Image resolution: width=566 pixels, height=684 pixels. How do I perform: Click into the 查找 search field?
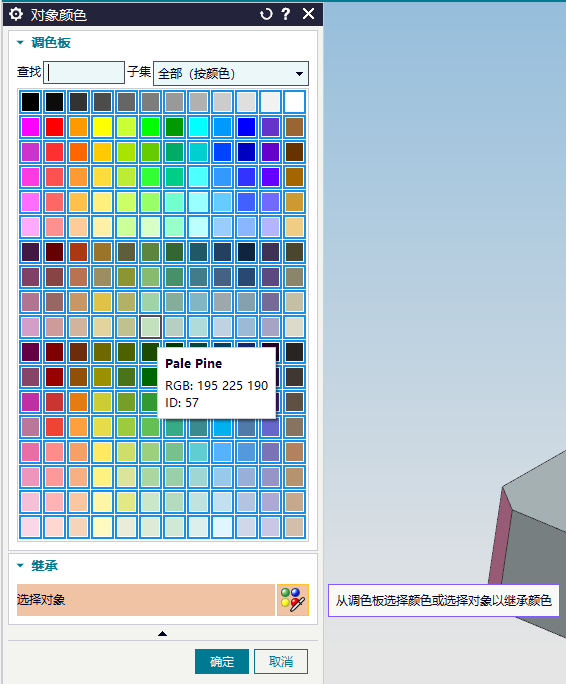84,72
